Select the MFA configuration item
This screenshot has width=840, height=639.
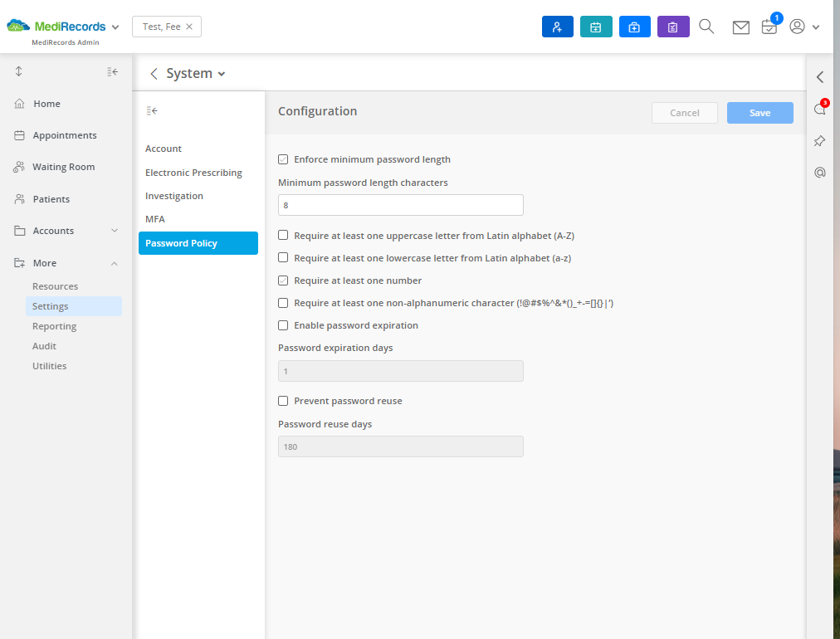pyautogui.click(x=155, y=219)
